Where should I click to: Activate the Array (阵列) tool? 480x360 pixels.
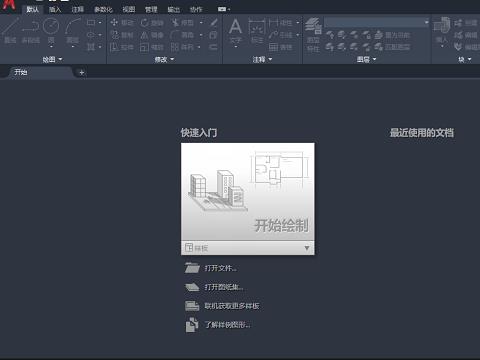tap(182, 47)
